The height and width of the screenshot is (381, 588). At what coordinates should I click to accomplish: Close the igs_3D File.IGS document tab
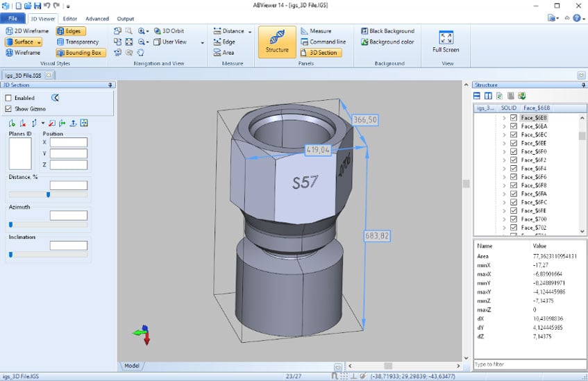point(49,75)
